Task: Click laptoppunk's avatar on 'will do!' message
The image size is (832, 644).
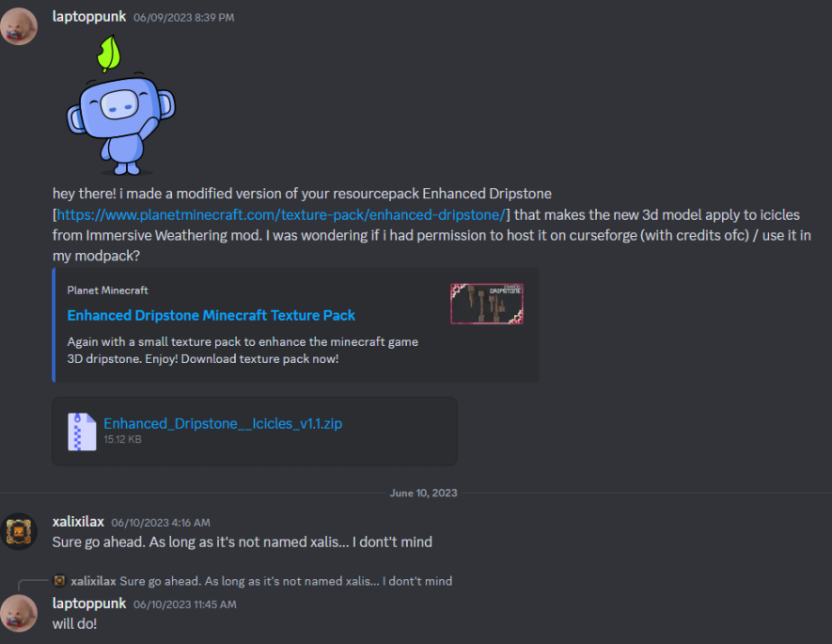Action: coord(19,613)
